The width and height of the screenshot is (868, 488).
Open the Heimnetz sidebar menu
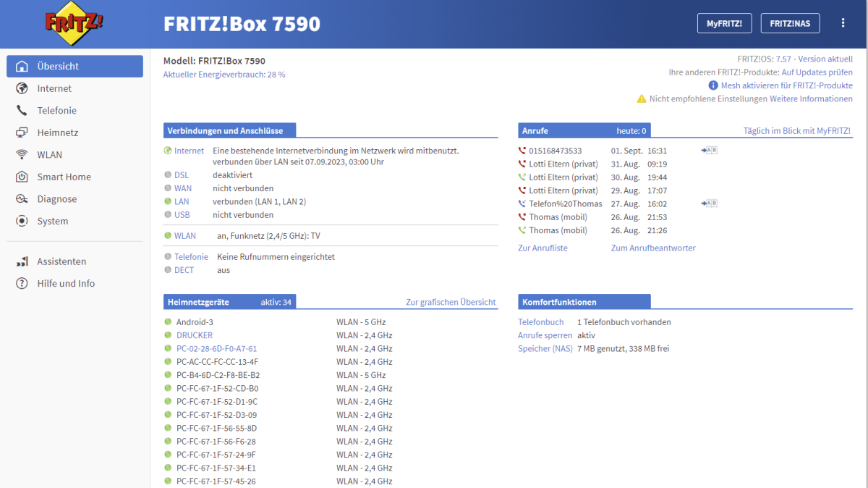[x=75, y=132]
